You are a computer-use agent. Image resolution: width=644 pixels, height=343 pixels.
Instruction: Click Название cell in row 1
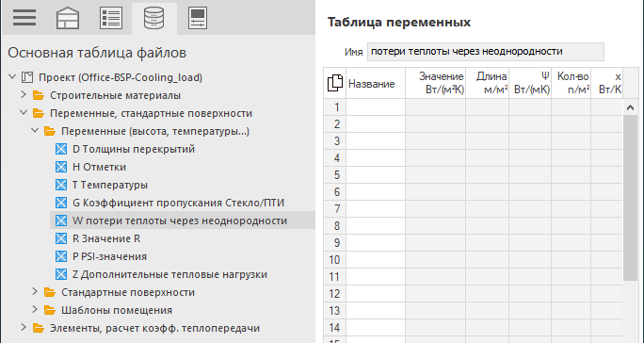click(376, 106)
